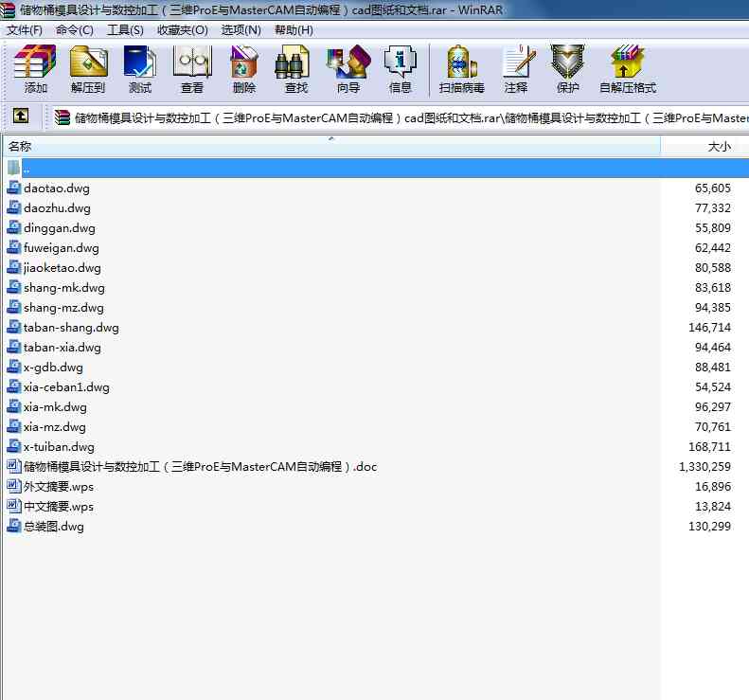Select file taban-xia.dwg
749x700 pixels.
(62, 348)
